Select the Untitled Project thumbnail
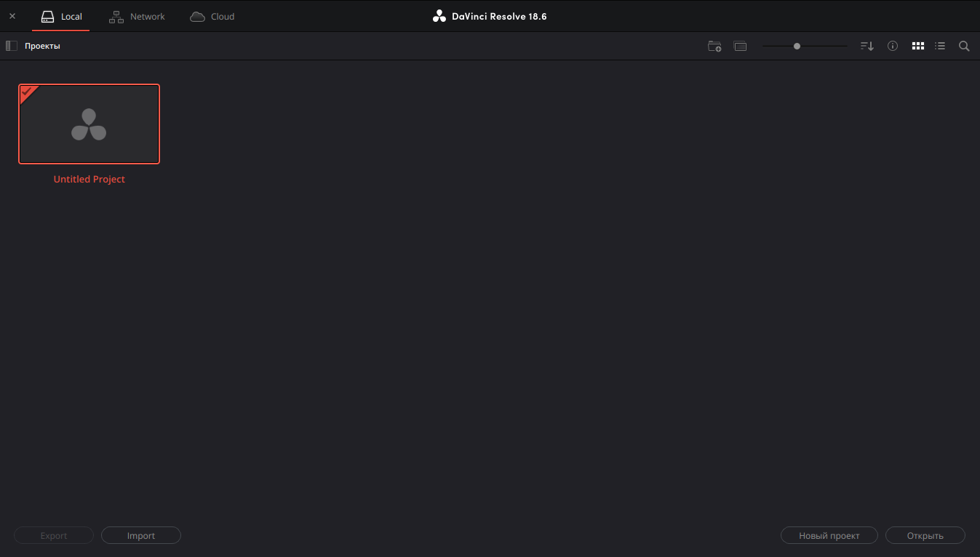 coord(89,124)
